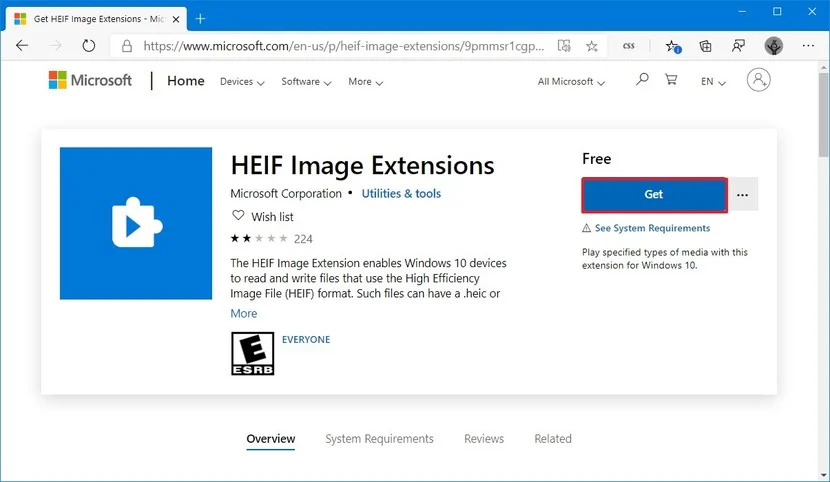Reload the page with the refresh icon
Image resolution: width=830 pixels, height=482 pixels.
coord(89,46)
